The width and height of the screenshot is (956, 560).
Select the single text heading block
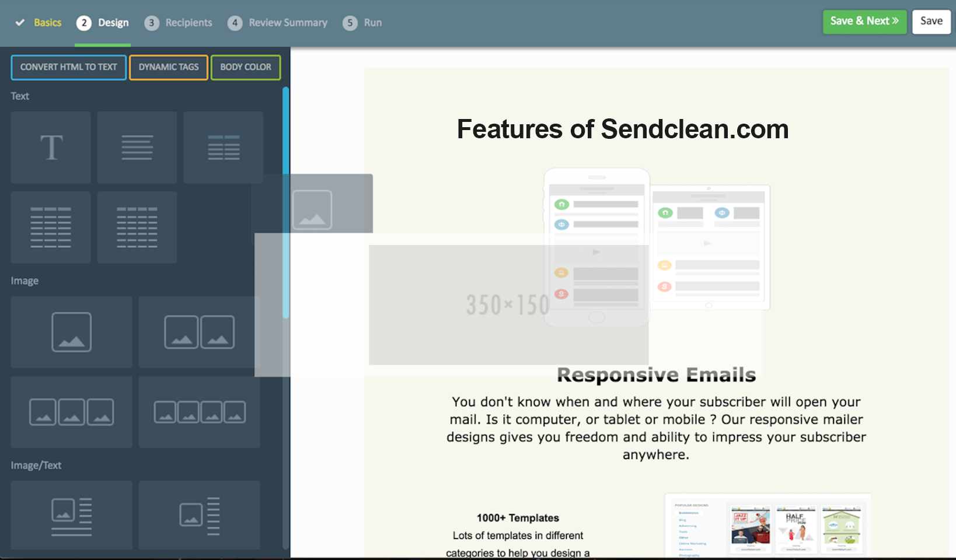pyautogui.click(x=51, y=148)
